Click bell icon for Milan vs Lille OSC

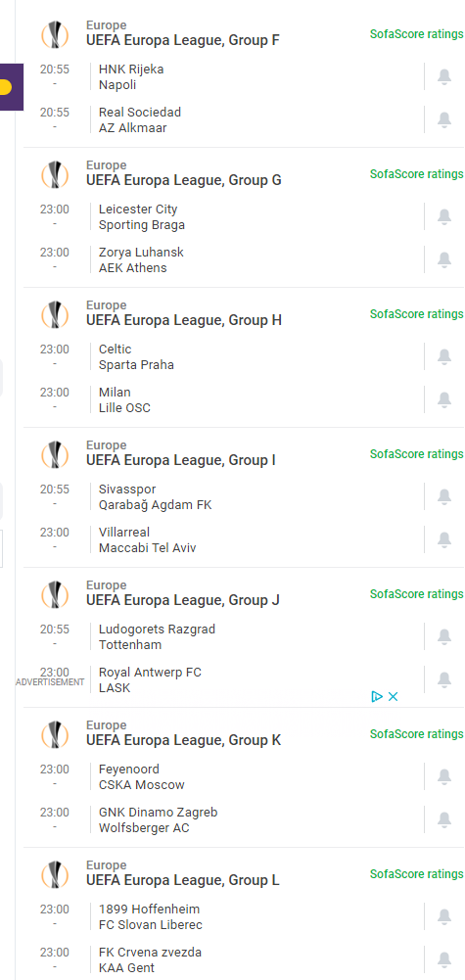click(x=443, y=400)
